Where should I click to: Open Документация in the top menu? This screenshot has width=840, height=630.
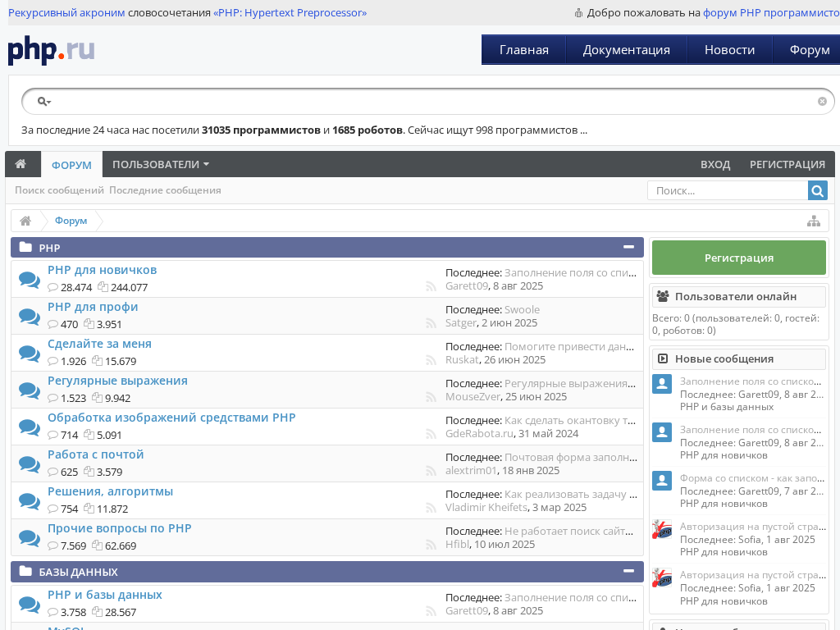point(626,49)
